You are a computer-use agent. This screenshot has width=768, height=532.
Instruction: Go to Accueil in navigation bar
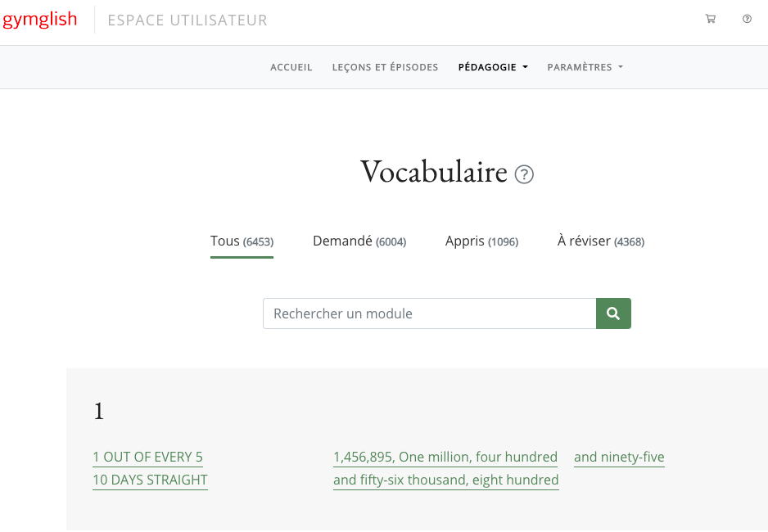pos(291,67)
